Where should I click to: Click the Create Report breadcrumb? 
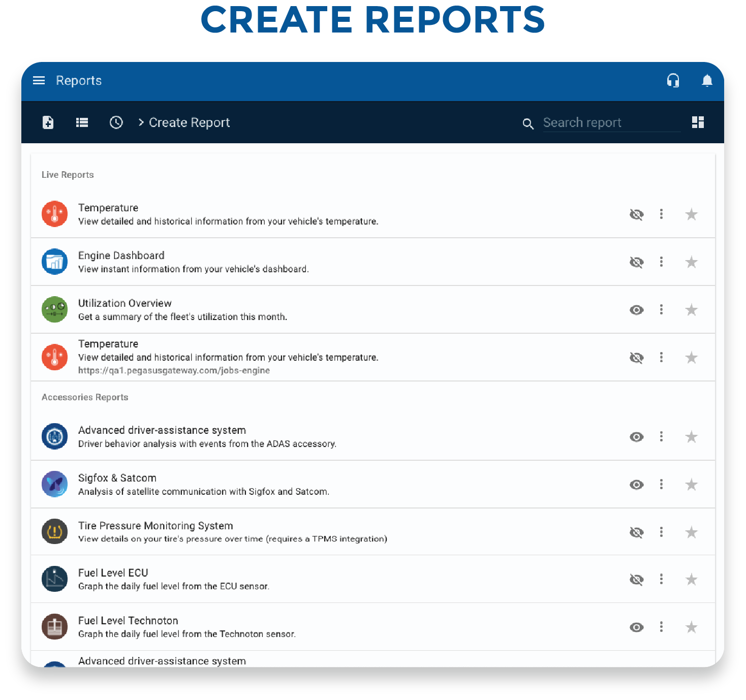[x=189, y=123]
